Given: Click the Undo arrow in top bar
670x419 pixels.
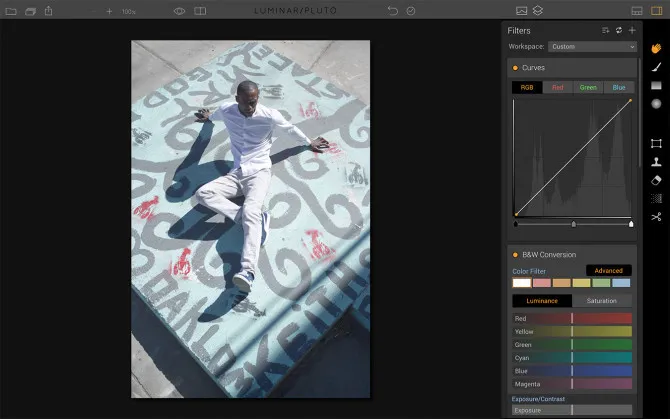Looking at the screenshot, I should (x=392, y=11).
